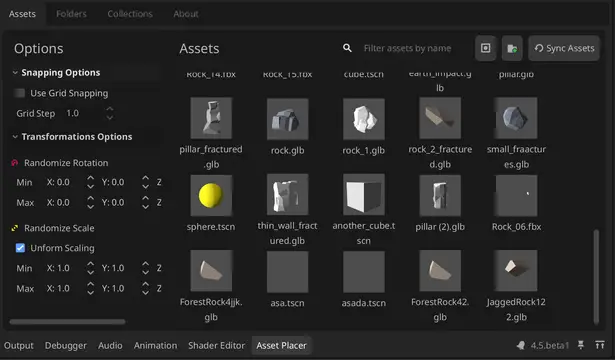Select the another_cube.tscn thumbnail
Screen dimensions: 615x360
[364, 195]
